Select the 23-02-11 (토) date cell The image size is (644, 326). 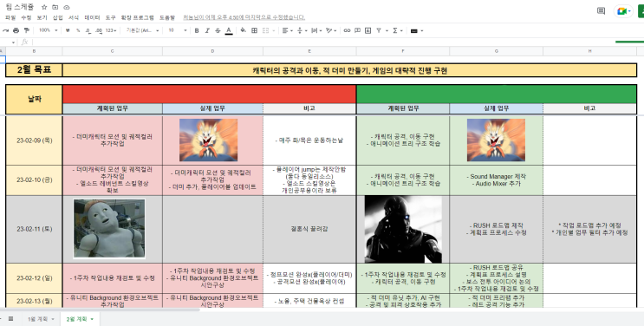[34, 229]
